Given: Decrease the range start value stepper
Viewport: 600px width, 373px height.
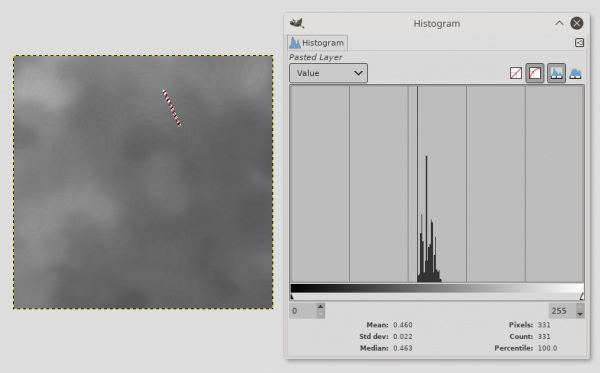Looking at the screenshot, I should (x=321, y=314).
